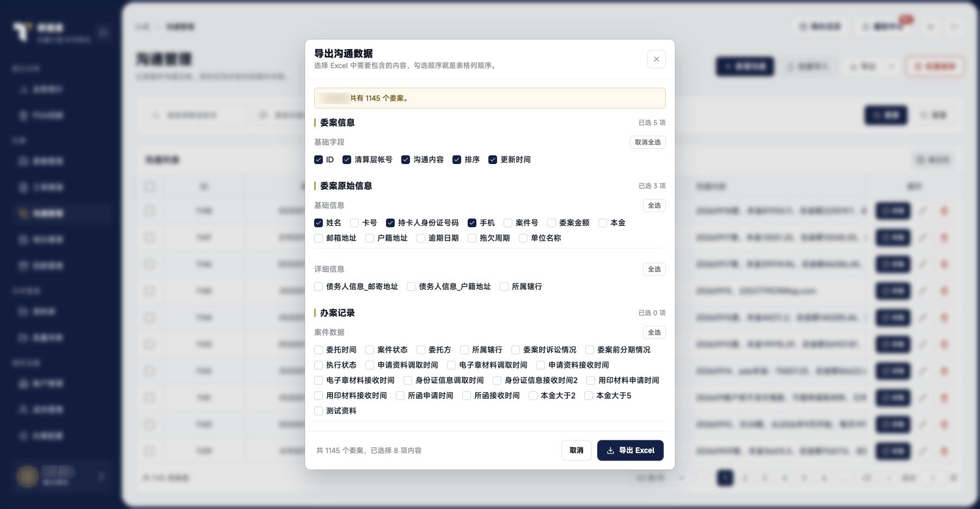Check 债务人信息_户籍地址
Viewport: 980px width, 509px height.
[x=411, y=287]
